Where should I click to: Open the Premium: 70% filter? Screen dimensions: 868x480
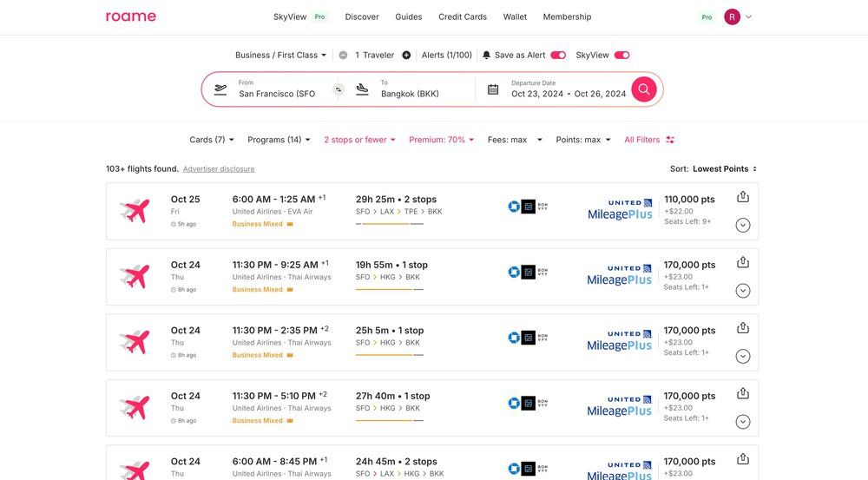coord(442,140)
